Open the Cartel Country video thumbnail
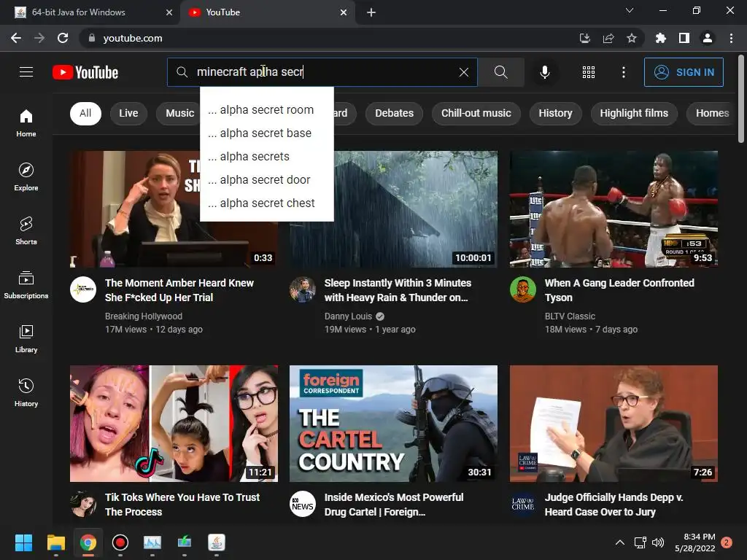Image resolution: width=747 pixels, height=560 pixels. point(393,424)
